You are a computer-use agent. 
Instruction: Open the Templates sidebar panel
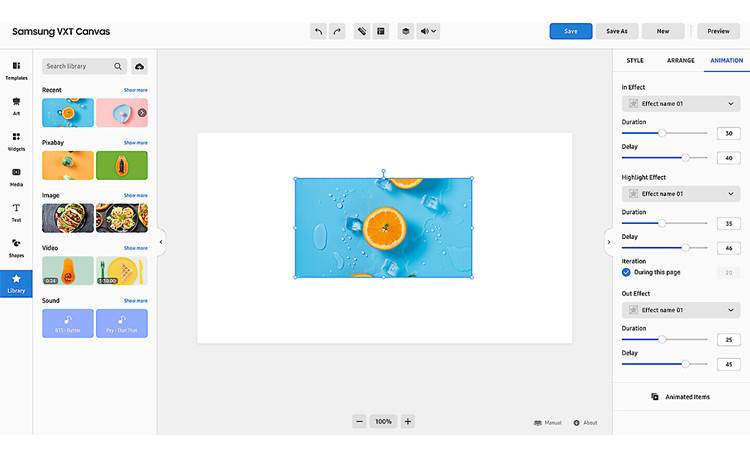pyautogui.click(x=16, y=70)
